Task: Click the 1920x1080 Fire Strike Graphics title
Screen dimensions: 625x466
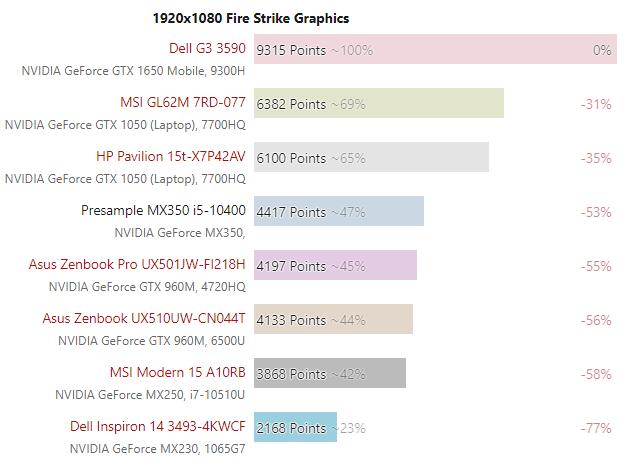Action: click(251, 18)
